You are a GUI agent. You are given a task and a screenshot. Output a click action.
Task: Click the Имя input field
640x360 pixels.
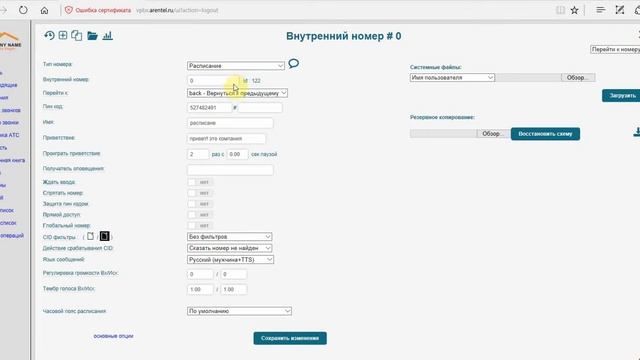pos(230,123)
